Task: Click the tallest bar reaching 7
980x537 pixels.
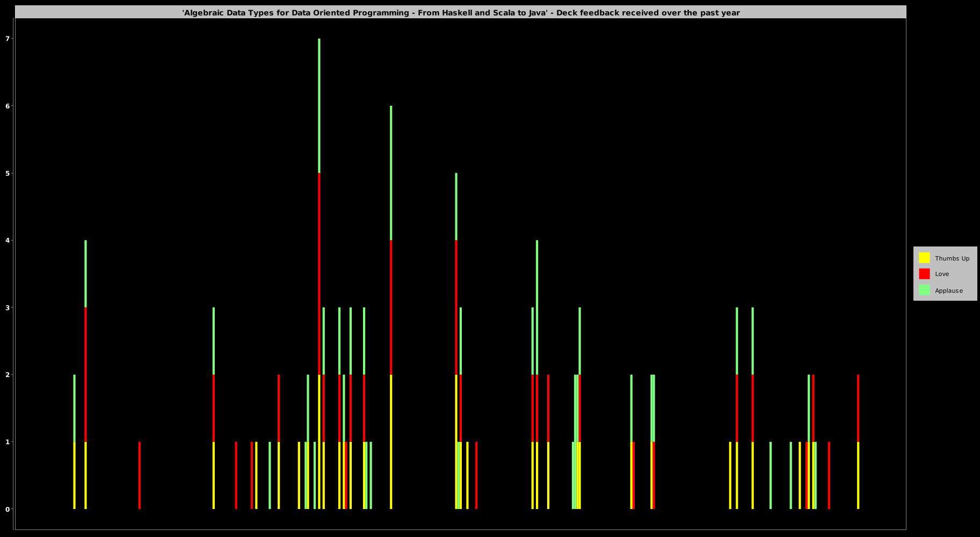Action: pyautogui.click(x=319, y=274)
